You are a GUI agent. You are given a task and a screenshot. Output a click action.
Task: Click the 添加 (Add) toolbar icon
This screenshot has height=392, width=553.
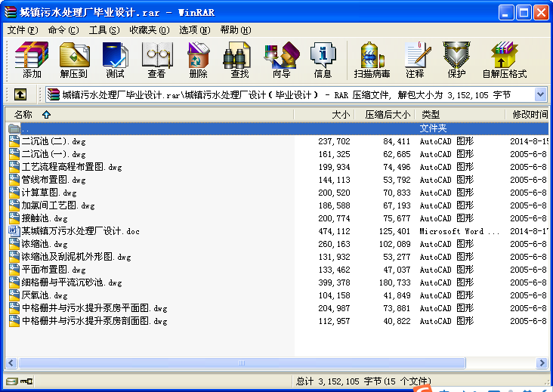click(x=32, y=60)
